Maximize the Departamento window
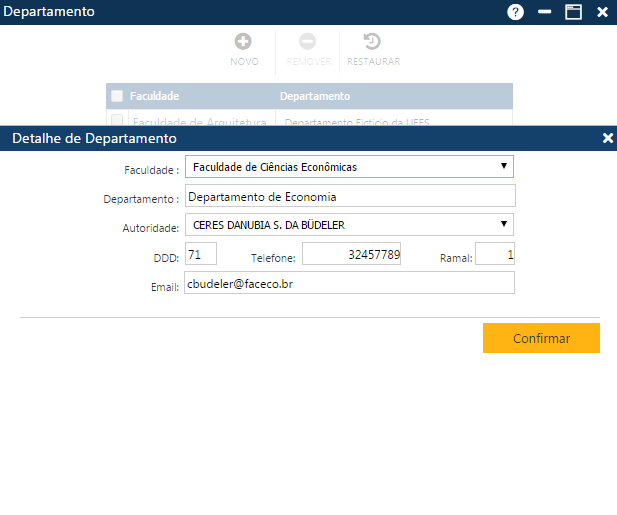This screenshot has height=515, width=617. (x=573, y=12)
